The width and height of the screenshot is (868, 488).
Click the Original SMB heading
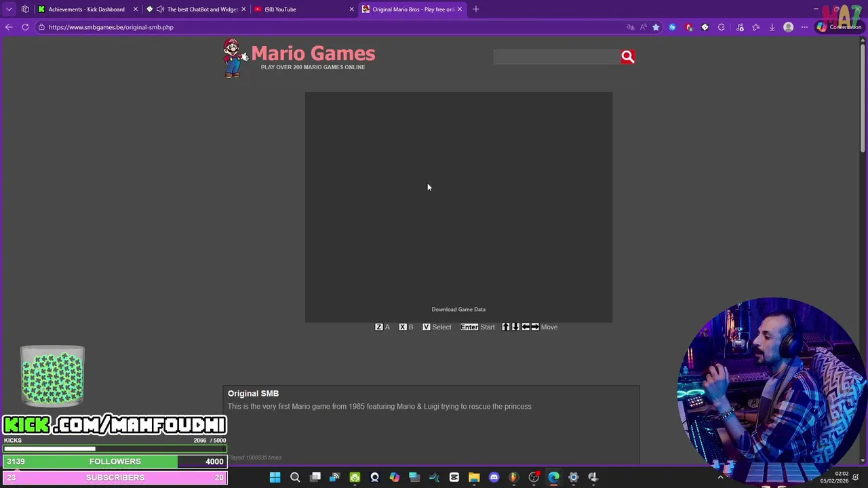click(x=253, y=393)
